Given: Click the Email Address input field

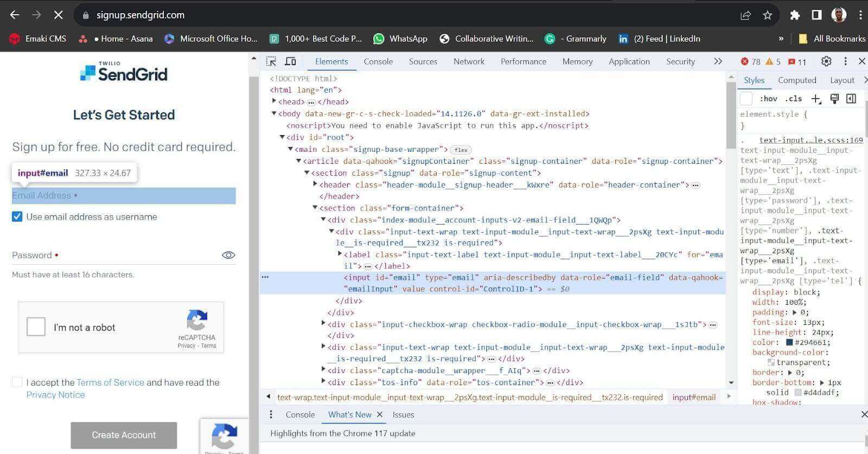Looking at the screenshot, I should point(124,196).
